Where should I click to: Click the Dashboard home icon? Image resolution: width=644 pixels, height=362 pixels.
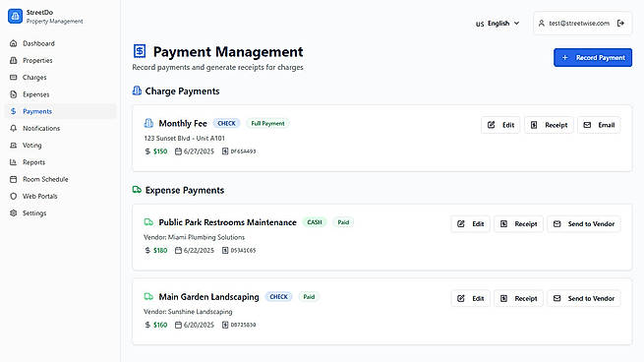14,43
